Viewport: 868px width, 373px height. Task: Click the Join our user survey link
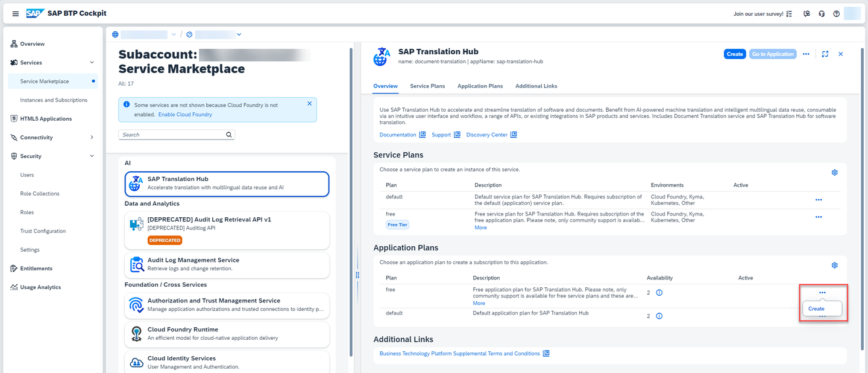(x=758, y=14)
